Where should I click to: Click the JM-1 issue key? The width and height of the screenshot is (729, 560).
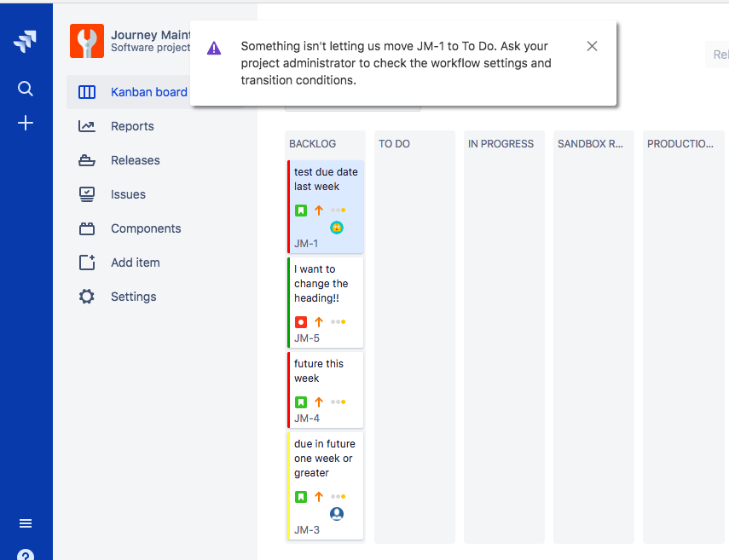306,244
